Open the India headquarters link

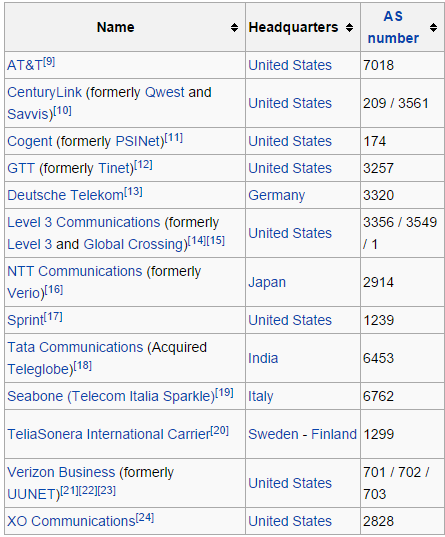[263, 358]
